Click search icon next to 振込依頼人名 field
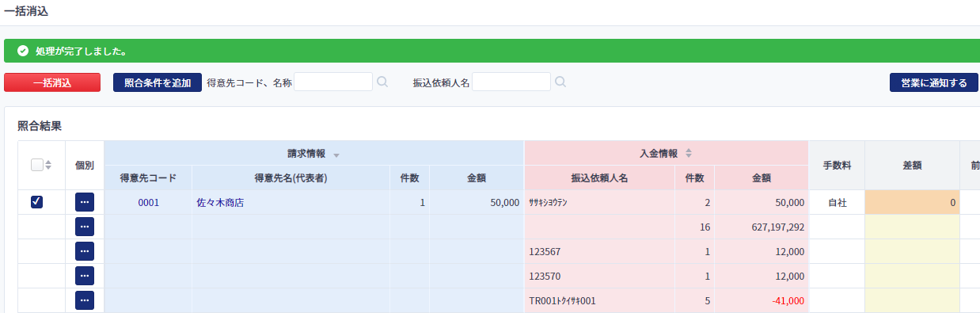Image resolution: width=980 pixels, height=313 pixels. coord(560,82)
